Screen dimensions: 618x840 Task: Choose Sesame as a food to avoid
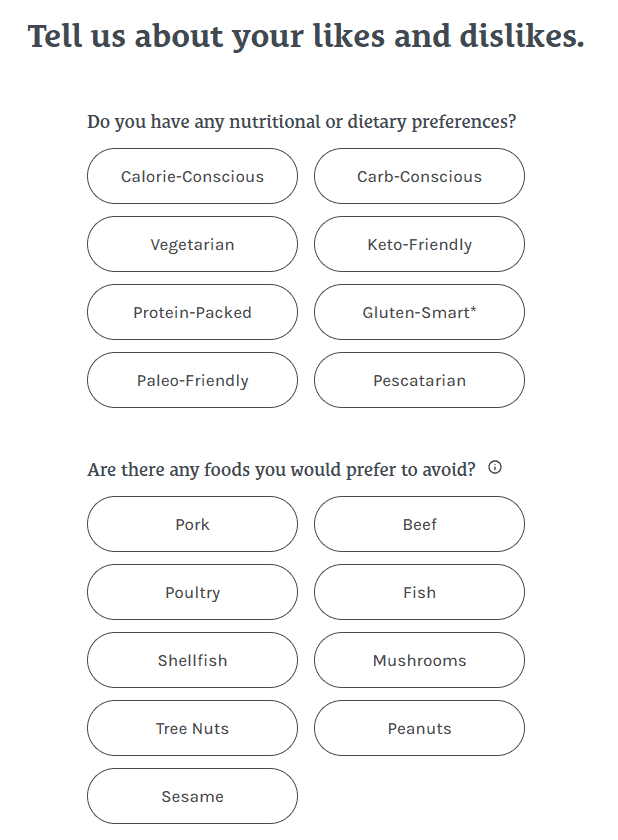[x=192, y=797]
